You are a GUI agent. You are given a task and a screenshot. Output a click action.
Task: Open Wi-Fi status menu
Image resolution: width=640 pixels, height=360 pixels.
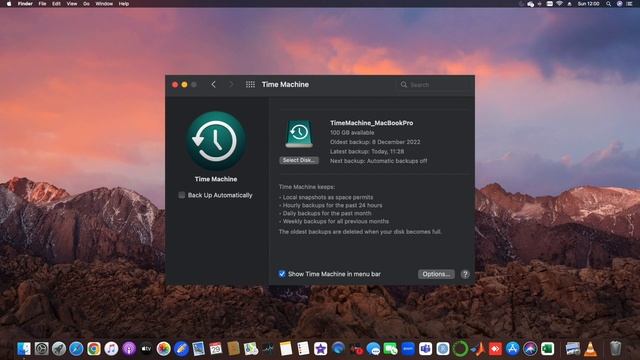(x=559, y=4)
